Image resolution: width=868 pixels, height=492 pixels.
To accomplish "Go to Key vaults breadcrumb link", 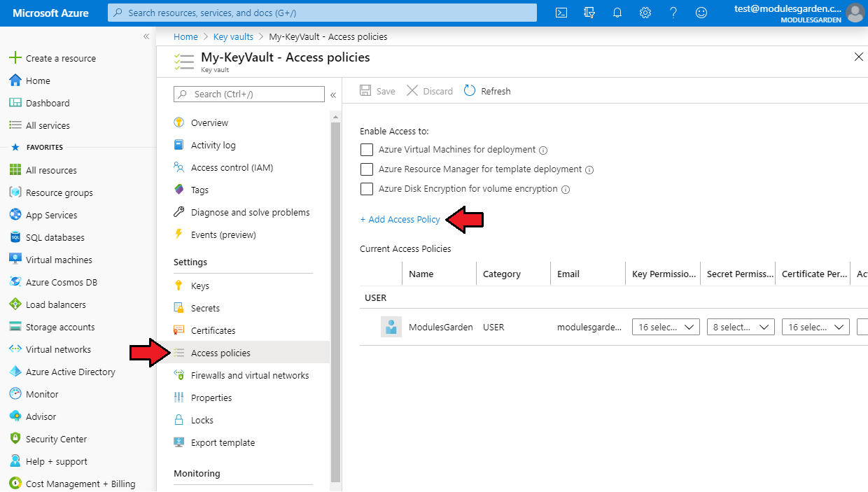I will pos(233,36).
